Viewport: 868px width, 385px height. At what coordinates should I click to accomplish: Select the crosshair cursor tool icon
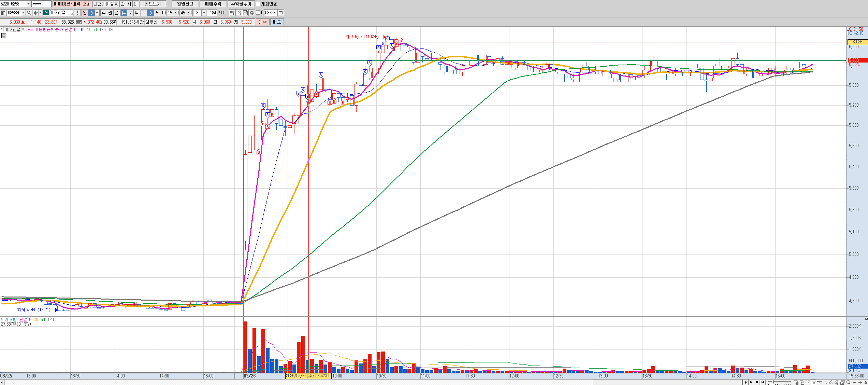(x=814, y=382)
